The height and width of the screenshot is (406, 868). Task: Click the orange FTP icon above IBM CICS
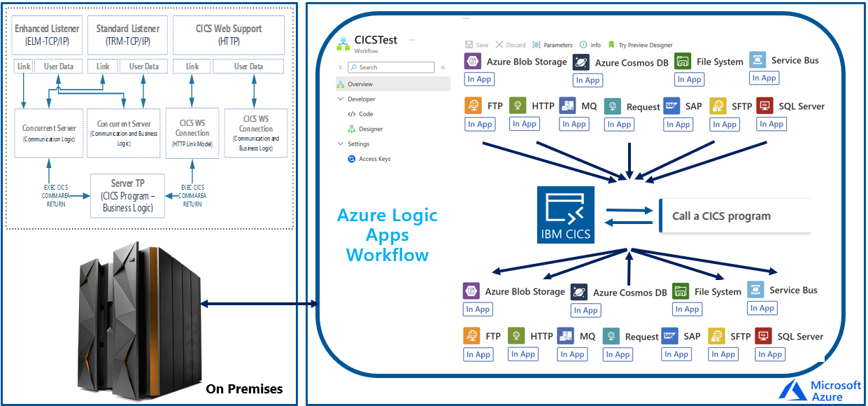(x=473, y=106)
